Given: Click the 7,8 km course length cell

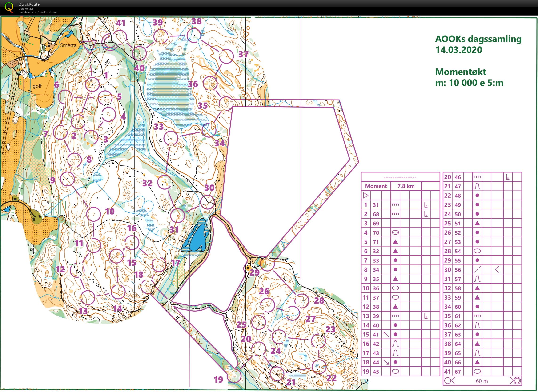Looking at the screenshot, I should [x=406, y=186].
